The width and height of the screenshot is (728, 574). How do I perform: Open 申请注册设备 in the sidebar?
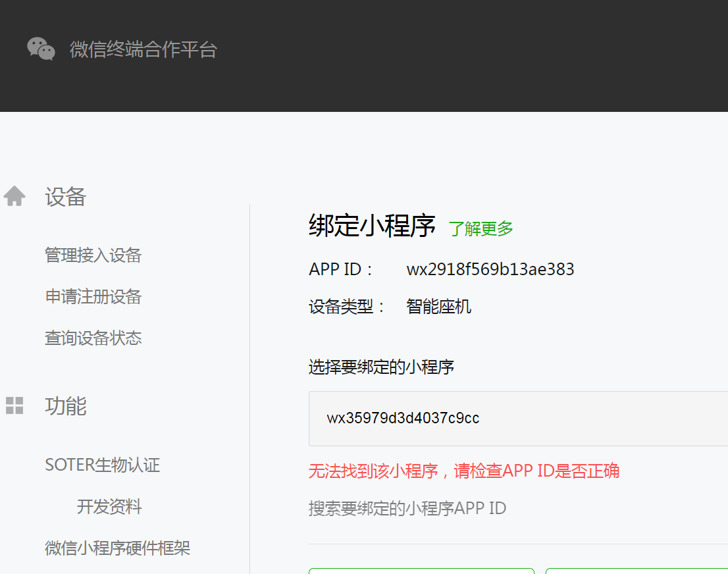(93, 297)
